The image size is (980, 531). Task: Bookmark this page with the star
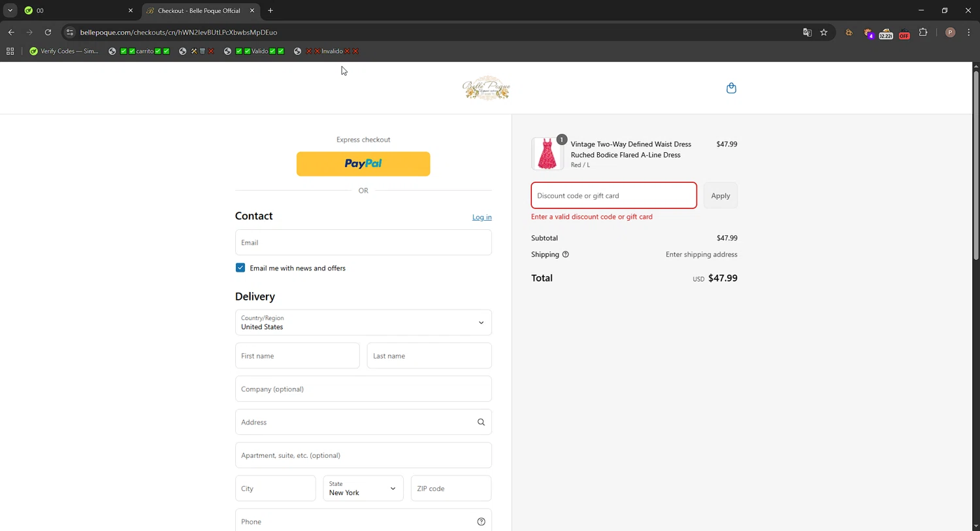coord(824,32)
